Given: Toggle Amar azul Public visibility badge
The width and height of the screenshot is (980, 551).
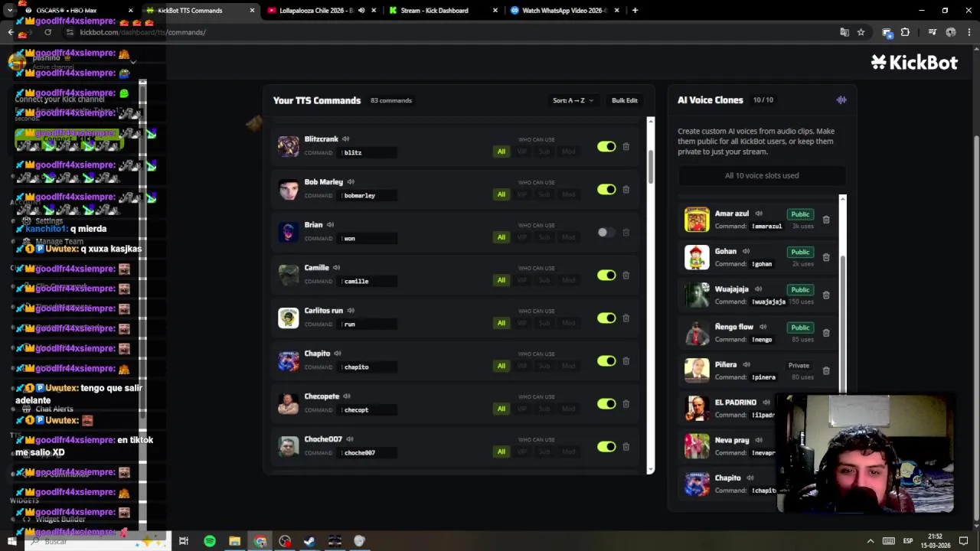Looking at the screenshot, I should point(800,214).
